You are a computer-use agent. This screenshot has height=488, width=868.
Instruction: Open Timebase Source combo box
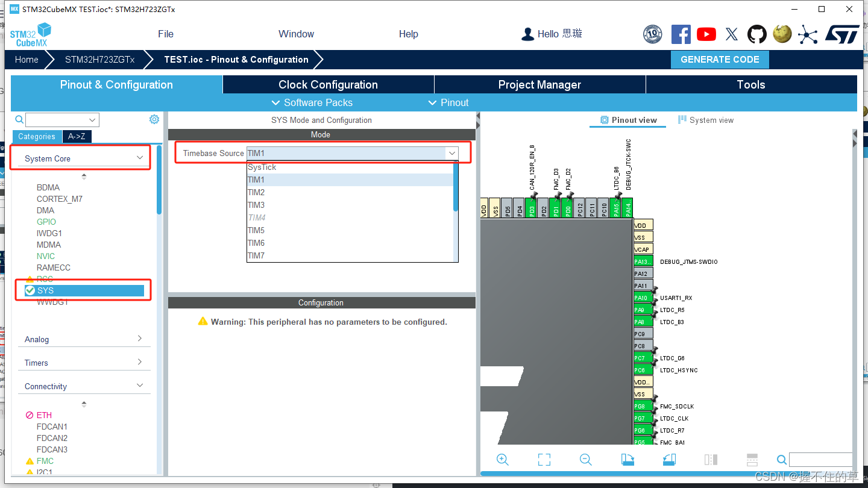click(x=353, y=153)
